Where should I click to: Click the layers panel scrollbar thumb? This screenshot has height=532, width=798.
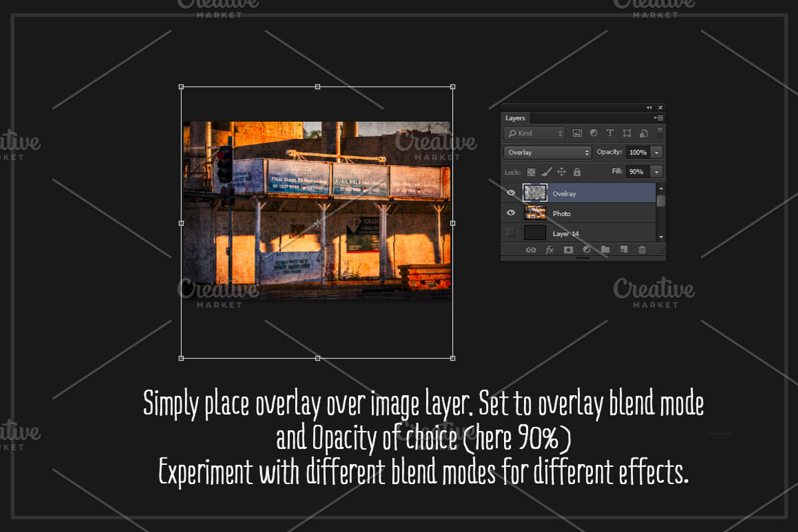pos(661,200)
